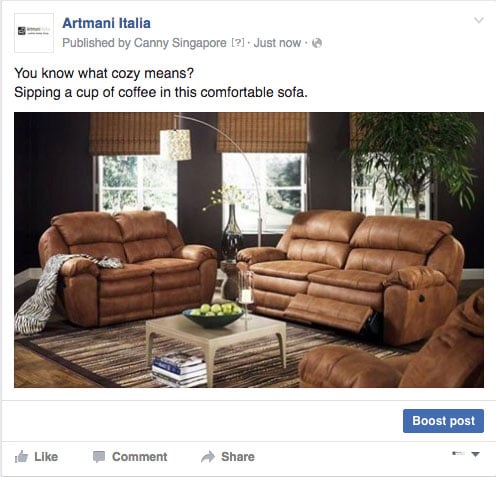This screenshot has width=496, height=477.
Task: Open the Artmani Italia page link
Action: [x=106, y=23]
